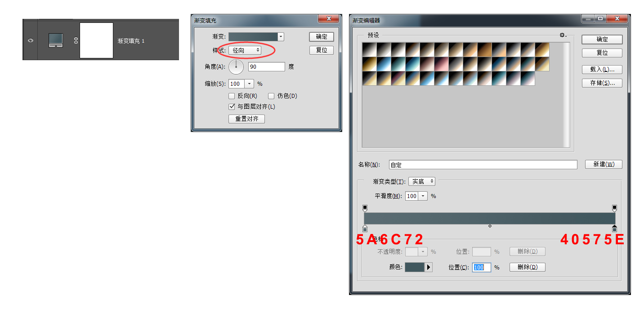This screenshot has height=335, width=644.
Task: Click the 存储(S)... button
Action: [x=602, y=83]
